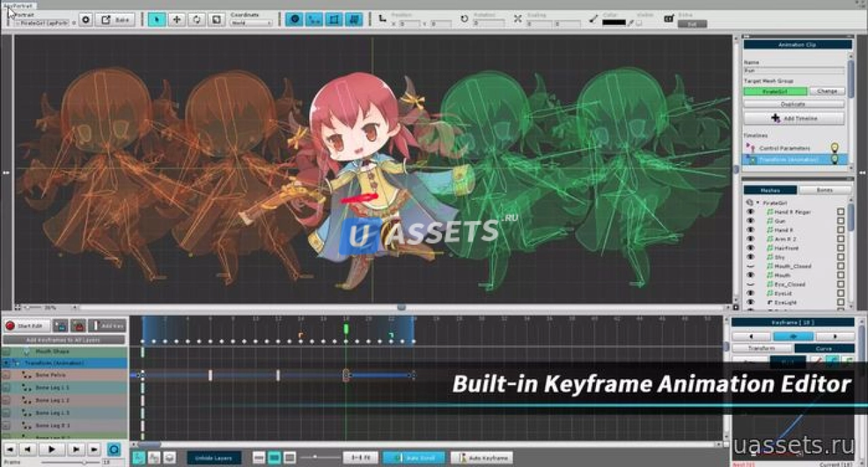Toggle the Control Parameters lightbulb icon
The image size is (868, 467).
coord(835,148)
